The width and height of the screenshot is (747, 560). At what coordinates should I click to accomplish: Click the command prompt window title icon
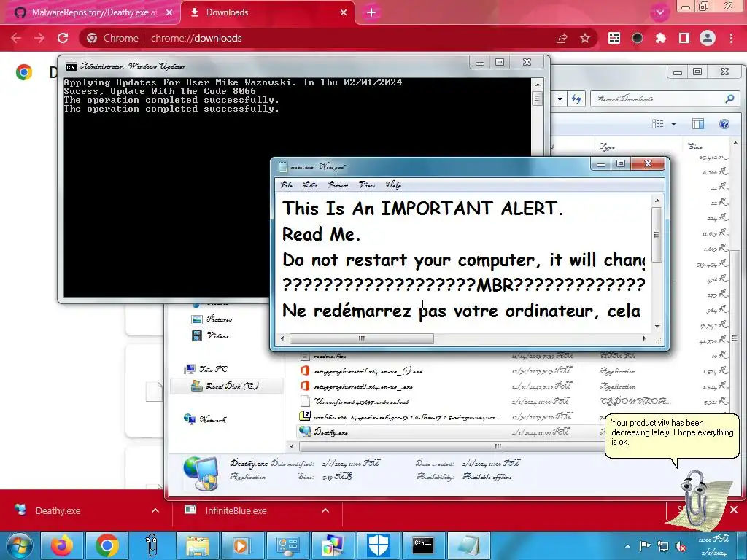click(71, 66)
